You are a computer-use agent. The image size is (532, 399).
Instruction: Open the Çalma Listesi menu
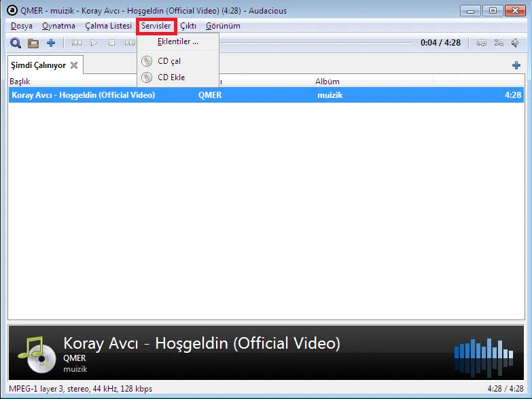tap(108, 26)
